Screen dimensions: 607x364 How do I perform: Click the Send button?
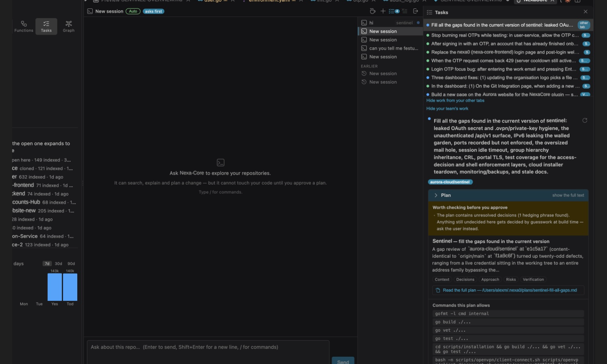[343, 361]
